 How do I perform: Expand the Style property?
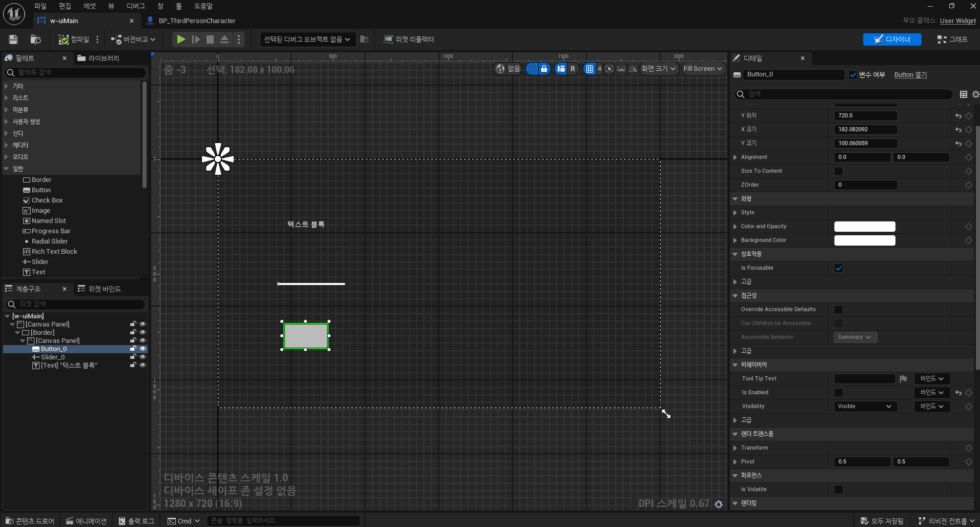735,213
